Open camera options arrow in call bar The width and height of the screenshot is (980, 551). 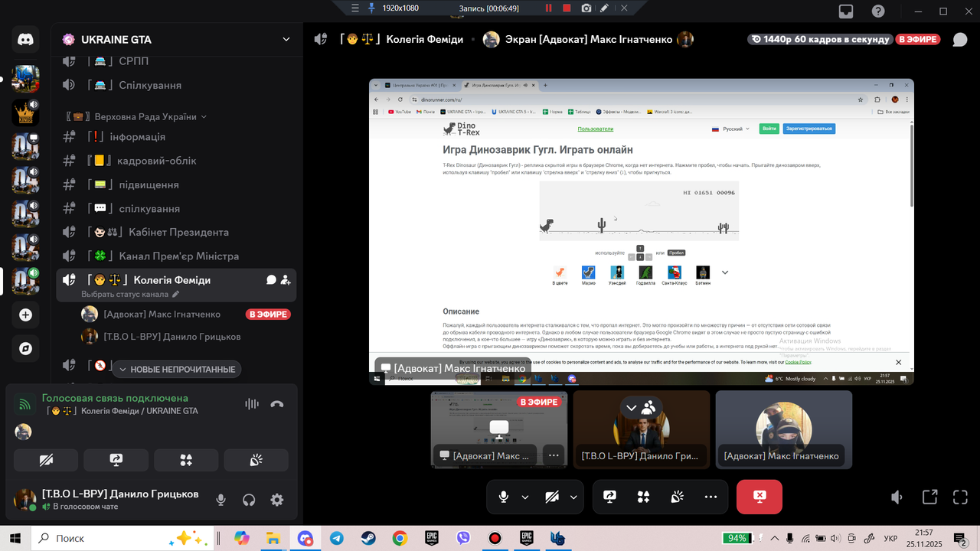click(573, 497)
